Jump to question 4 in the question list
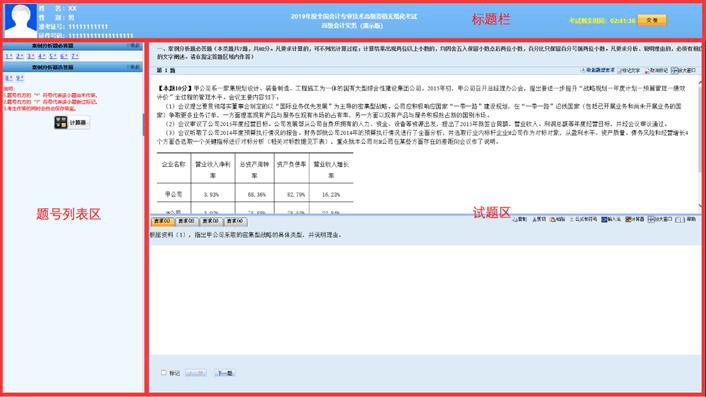The width and height of the screenshot is (706, 397). tap(41, 56)
